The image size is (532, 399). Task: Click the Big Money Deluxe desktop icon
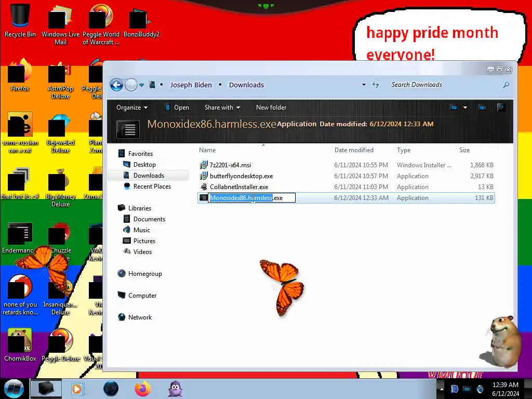point(60,188)
